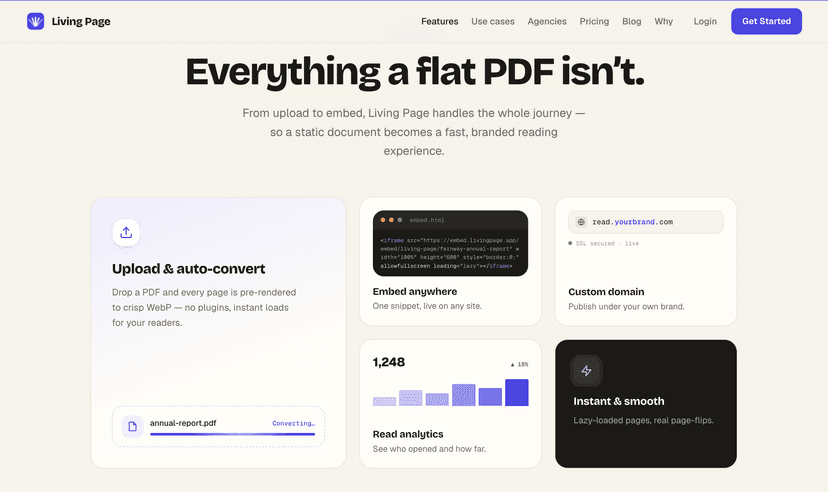
Task: Click the Instant & smooth card title
Action: click(x=619, y=401)
